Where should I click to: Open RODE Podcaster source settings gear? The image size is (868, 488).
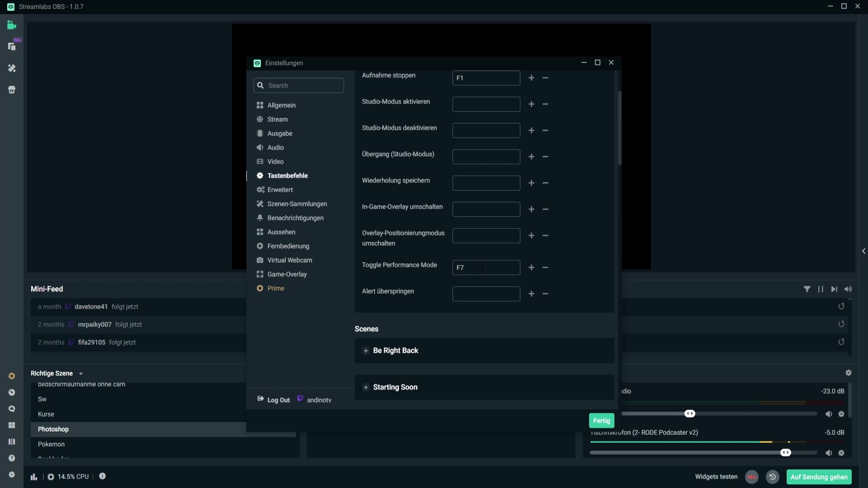coord(841,453)
